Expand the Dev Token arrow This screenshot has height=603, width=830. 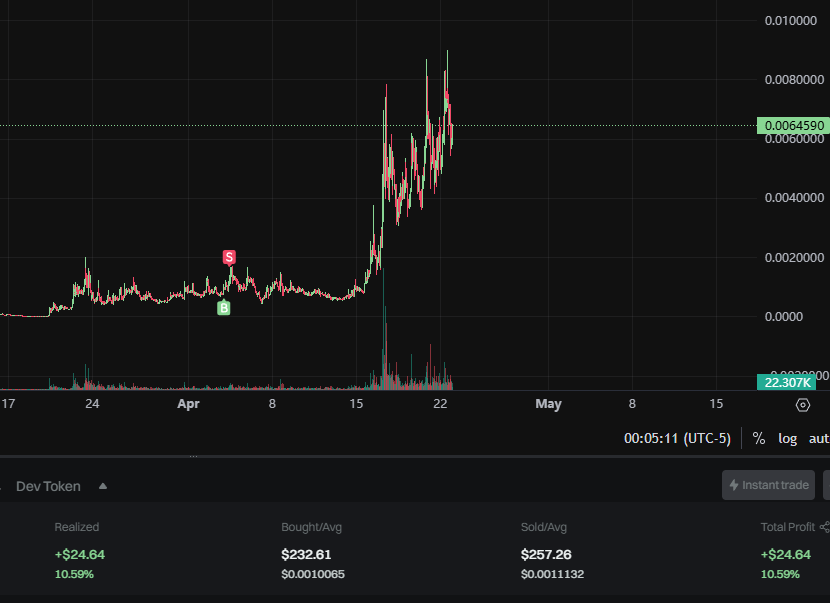[x=103, y=486]
